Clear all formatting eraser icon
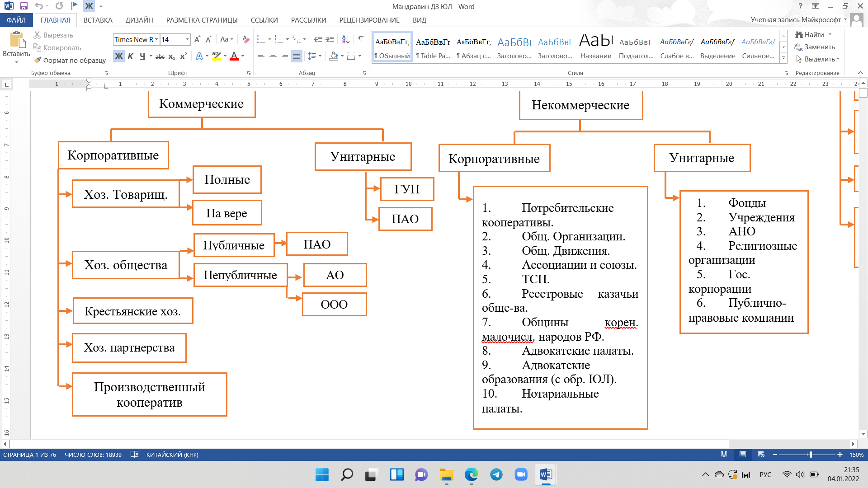Image resolution: width=868 pixels, height=488 pixels. click(246, 40)
